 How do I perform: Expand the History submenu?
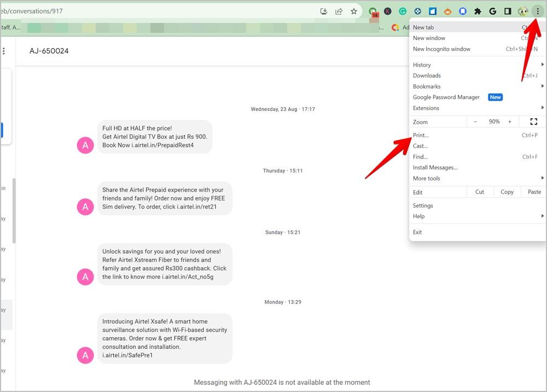[478, 65]
